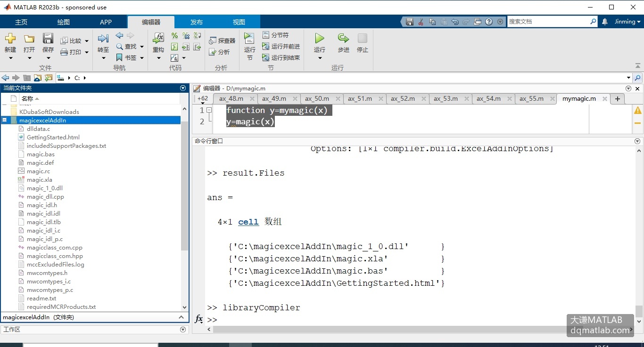
Task: Click the increase indent icon in 代码 group
Action: pyautogui.click(x=186, y=47)
